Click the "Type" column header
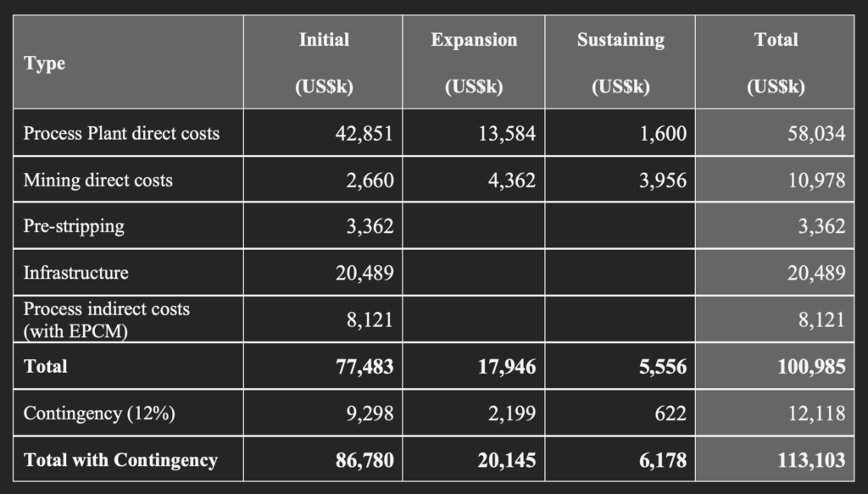This screenshot has width=868, height=494. [45, 64]
